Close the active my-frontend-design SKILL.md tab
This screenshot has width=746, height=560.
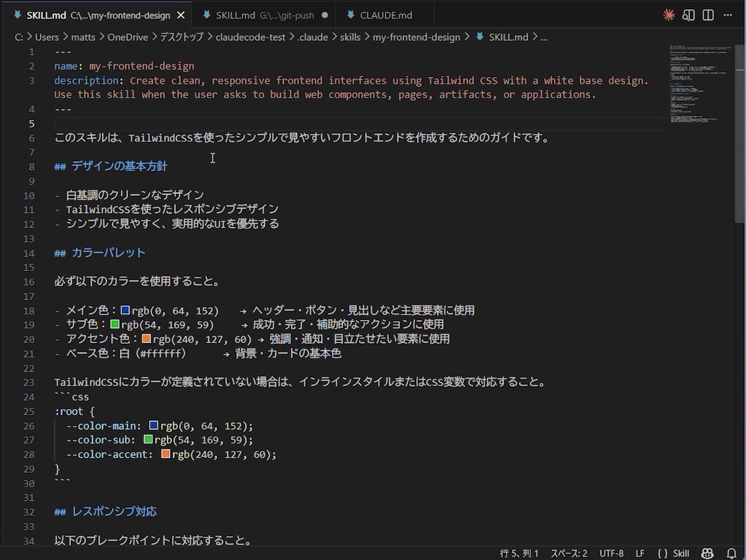coord(181,15)
